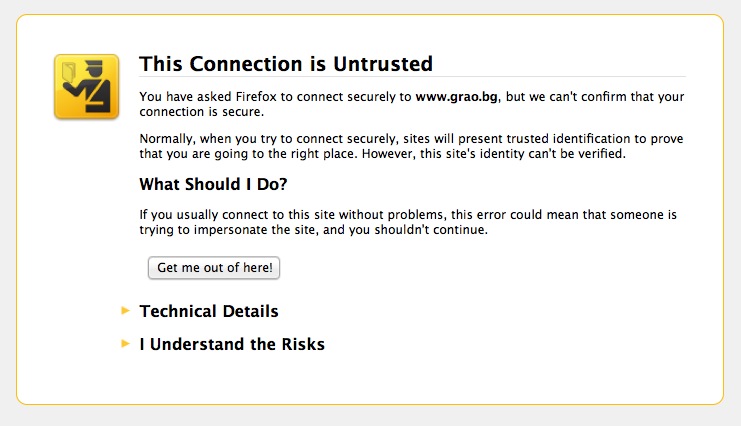The width and height of the screenshot is (741, 426).
Task: Expand the I Understand the Risks arrow
Action: 125,344
